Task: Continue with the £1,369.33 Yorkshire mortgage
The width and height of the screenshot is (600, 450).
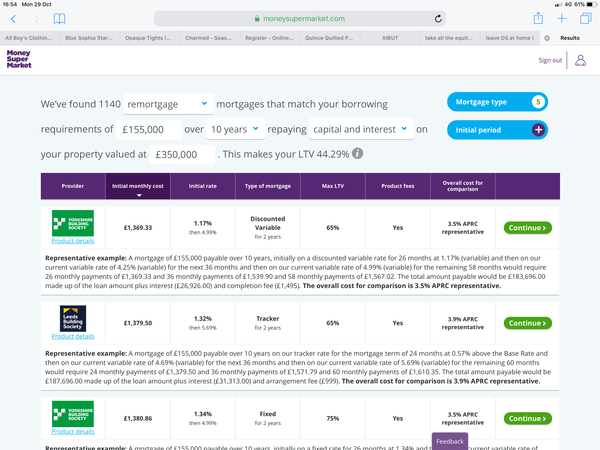Action: pyautogui.click(x=528, y=228)
